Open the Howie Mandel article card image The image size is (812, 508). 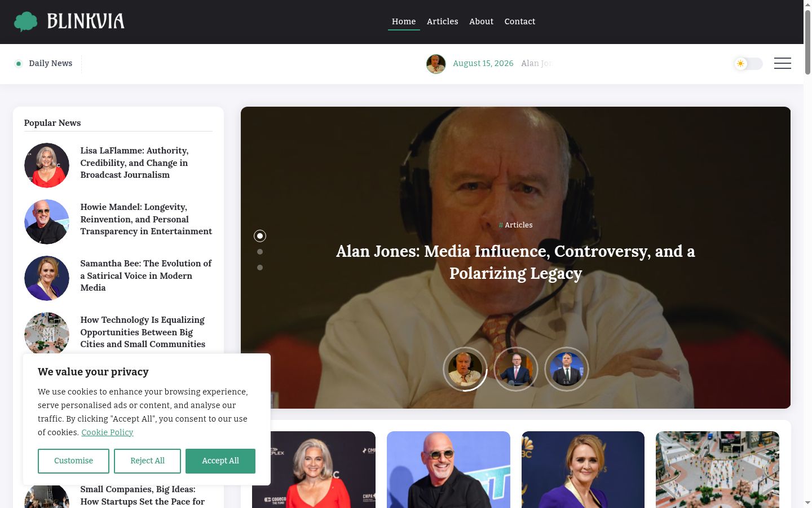click(448, 470)
